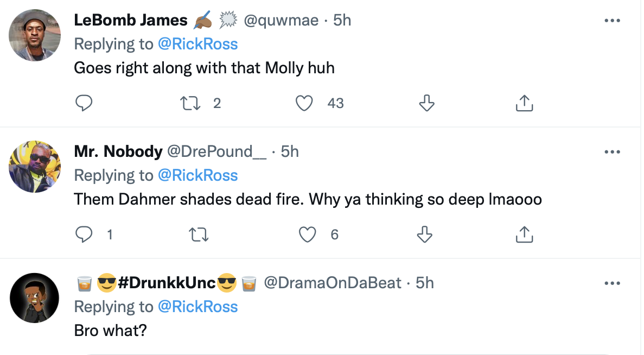Click the downvote arrow on the Molly tweet
This screenshot has width=644, height=355.
[426, 103]
